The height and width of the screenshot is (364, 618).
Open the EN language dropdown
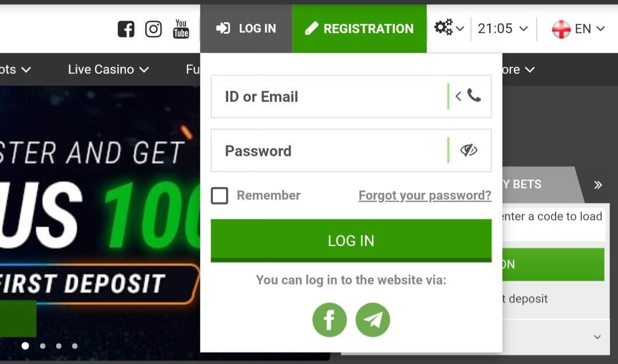[578, 29]
